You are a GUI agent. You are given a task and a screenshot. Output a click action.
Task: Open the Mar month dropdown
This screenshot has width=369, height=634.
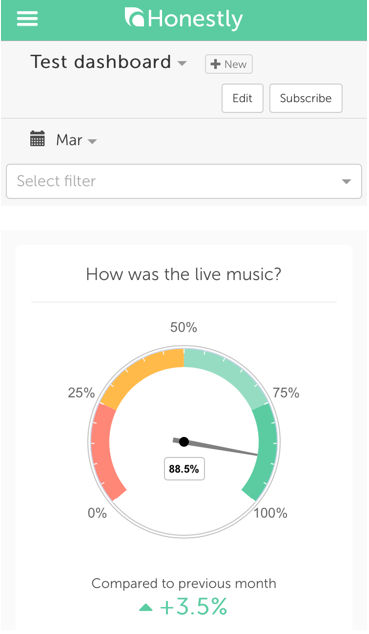click(x=76, y=140)
